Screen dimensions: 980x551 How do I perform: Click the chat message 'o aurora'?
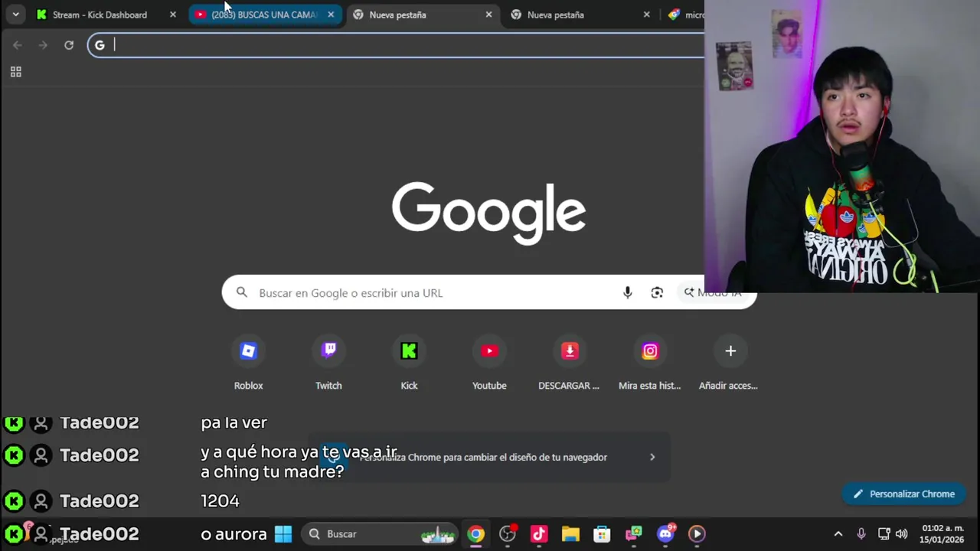click(234, 534)
